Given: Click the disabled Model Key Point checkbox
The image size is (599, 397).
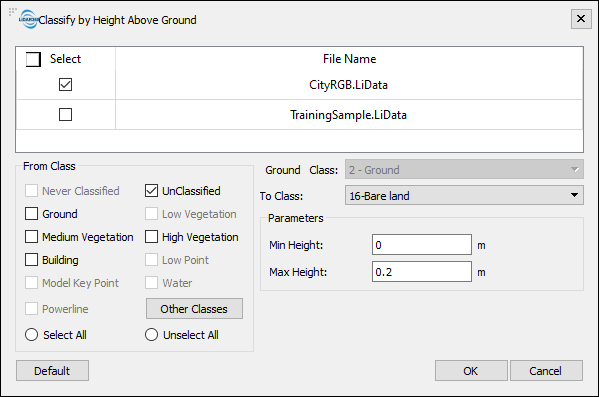Looking at the screenshot, I should [x=31, y=283].
